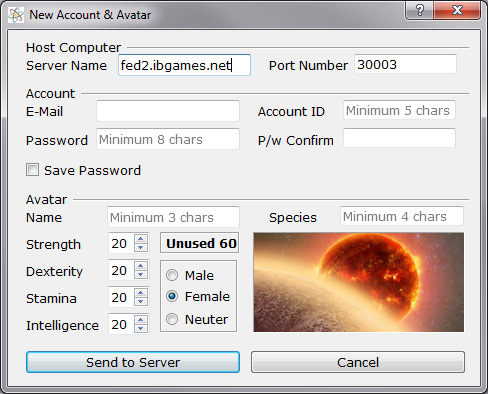
Task: Increase Stamina with the up arrow
Action: point(141,292)
